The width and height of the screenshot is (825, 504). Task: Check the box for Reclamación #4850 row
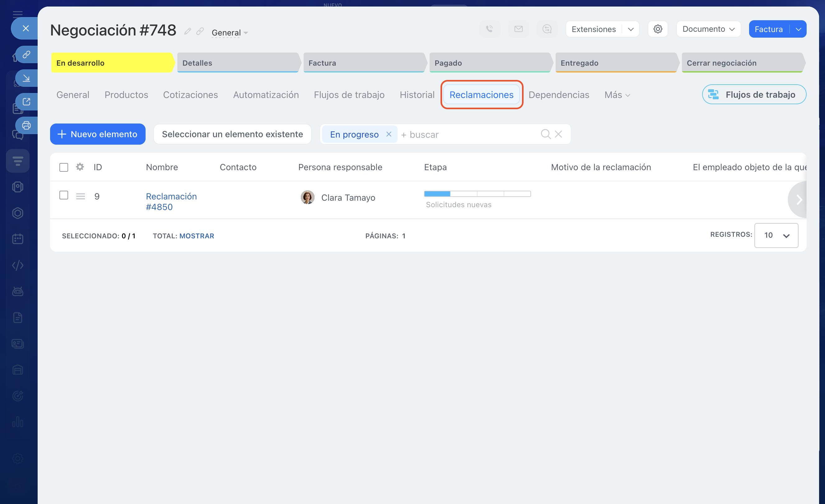click(x=63, y=195)
